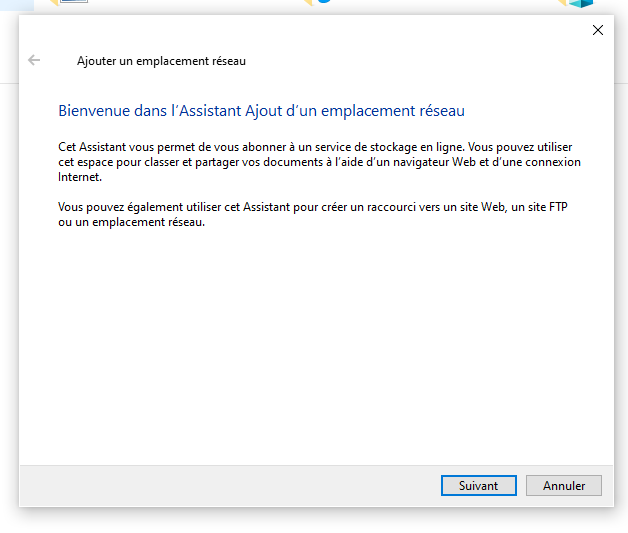Click the partially hidden icon top-center
The width and height of the screenshot is (628, 533).
[318, 3]
